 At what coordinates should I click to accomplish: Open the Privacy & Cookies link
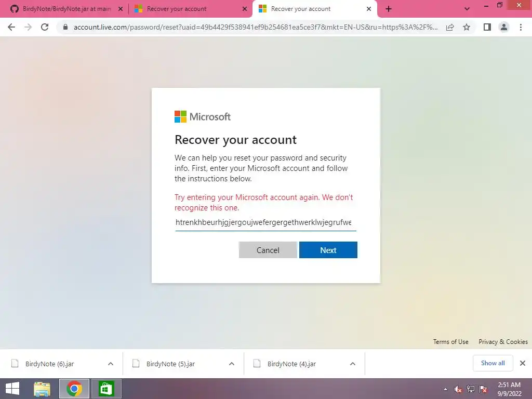[x=503, y=342]
